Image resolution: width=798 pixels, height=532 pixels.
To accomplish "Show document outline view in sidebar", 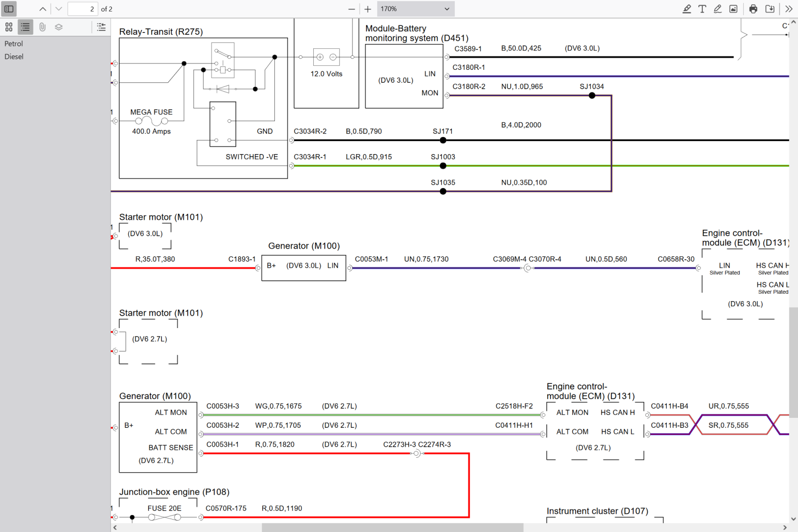I will click(x=25, y=27).
